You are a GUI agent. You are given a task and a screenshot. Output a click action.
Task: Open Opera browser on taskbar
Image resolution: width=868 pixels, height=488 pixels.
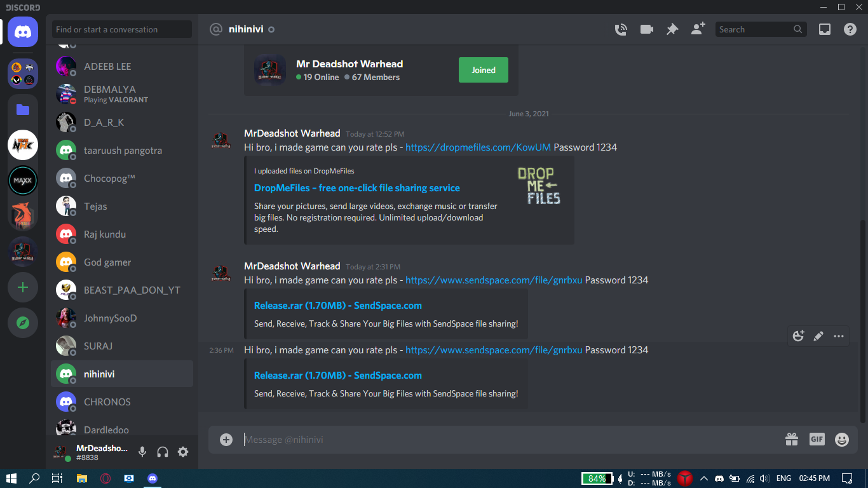pos(105,478)
